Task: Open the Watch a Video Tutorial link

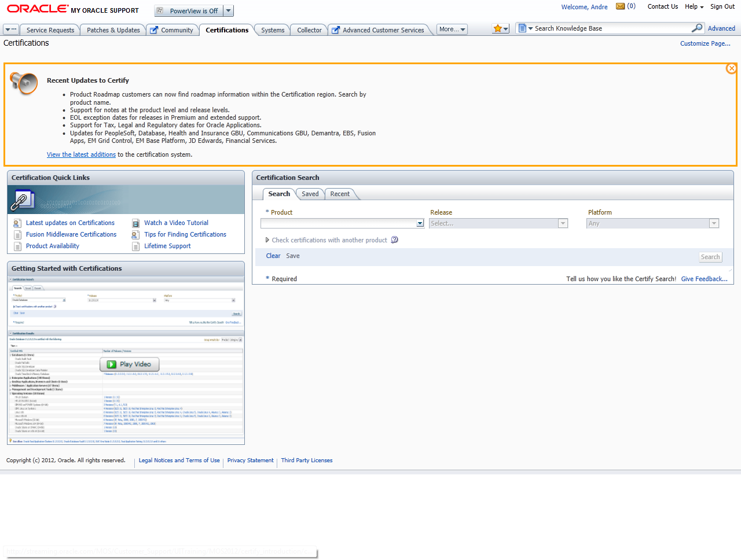Action: 176,223
